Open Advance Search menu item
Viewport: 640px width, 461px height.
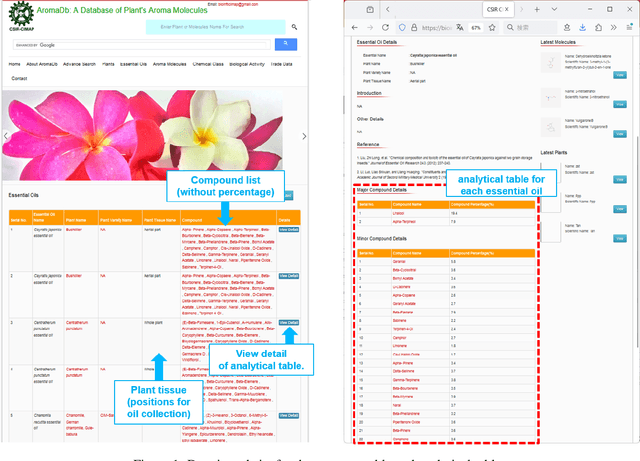pos(79,64)
